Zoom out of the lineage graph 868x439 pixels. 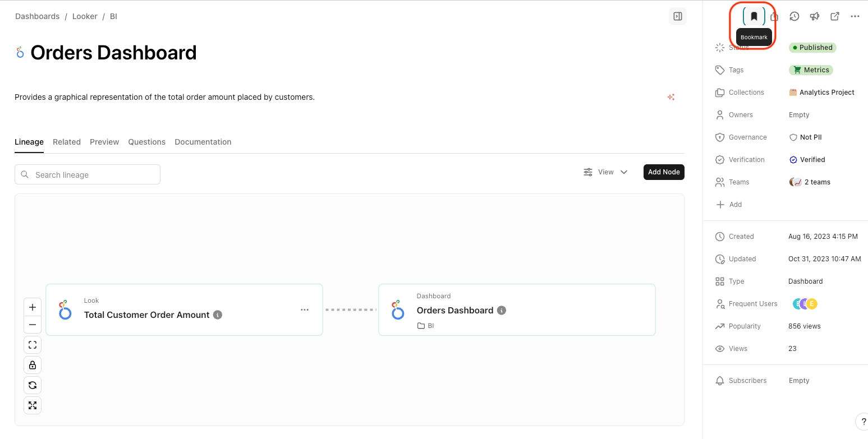[x=33, y=325]
